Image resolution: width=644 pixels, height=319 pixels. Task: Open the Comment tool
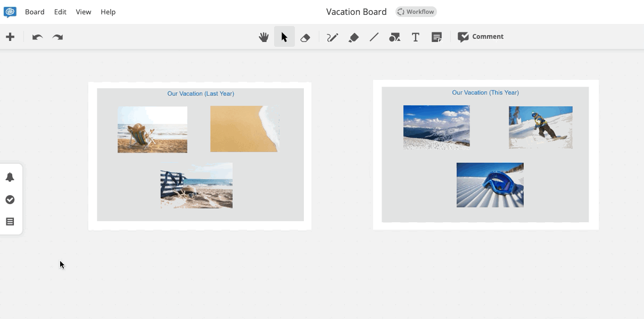pyautogui.click(x=480, y=36)
